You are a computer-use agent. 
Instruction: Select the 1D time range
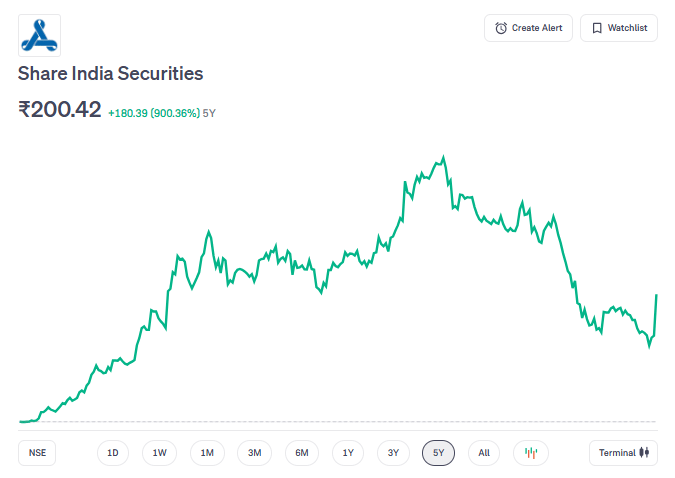coord(113,453)
